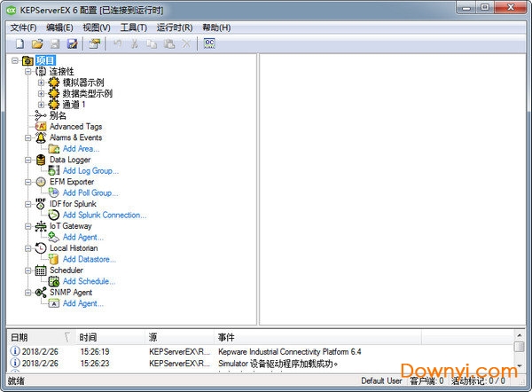Sort event log by 日期 column header
The width and height of the screenshot is (532, 392).
pos(42,337)
